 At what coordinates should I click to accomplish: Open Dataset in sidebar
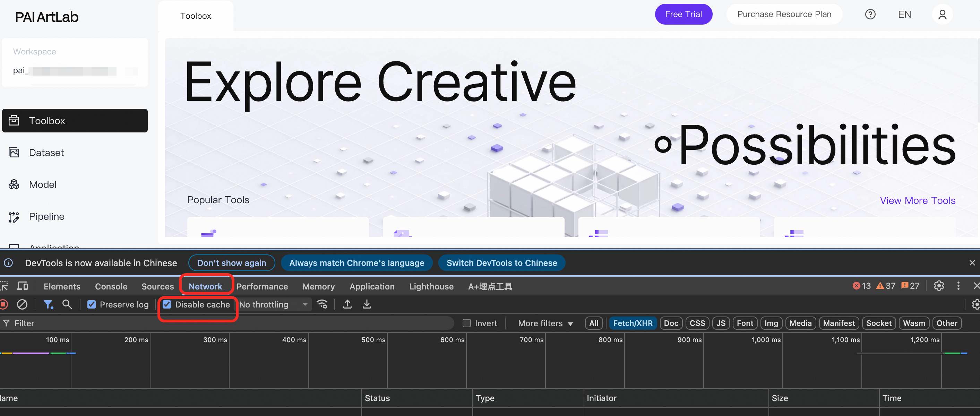pos(46,153)
